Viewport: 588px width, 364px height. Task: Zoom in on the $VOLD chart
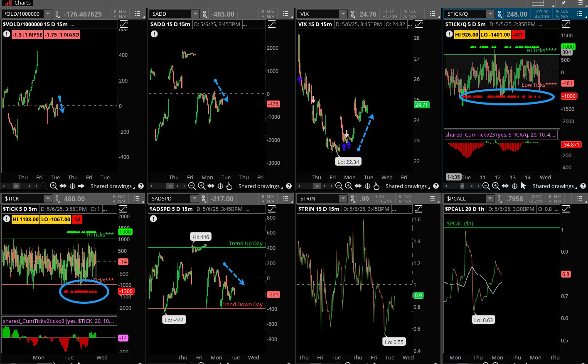[x=53, y=186]
